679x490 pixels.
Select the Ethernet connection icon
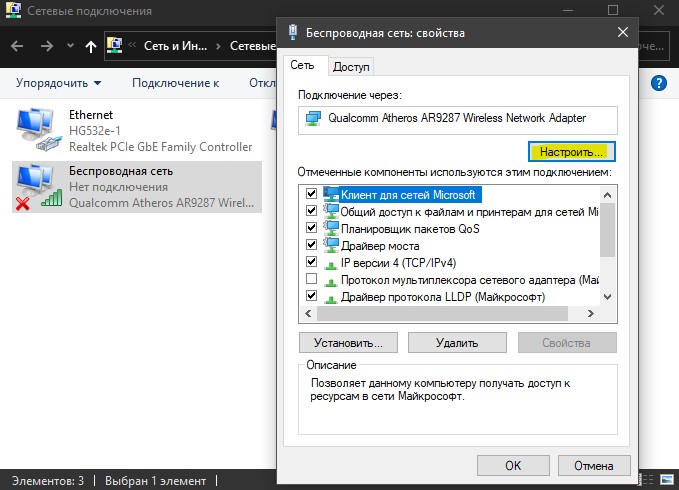pyautogui.click(x=39, y=130)
